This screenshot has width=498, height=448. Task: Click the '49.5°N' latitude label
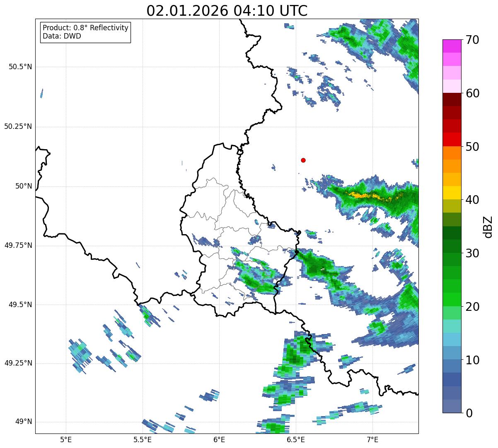(20, 305)
